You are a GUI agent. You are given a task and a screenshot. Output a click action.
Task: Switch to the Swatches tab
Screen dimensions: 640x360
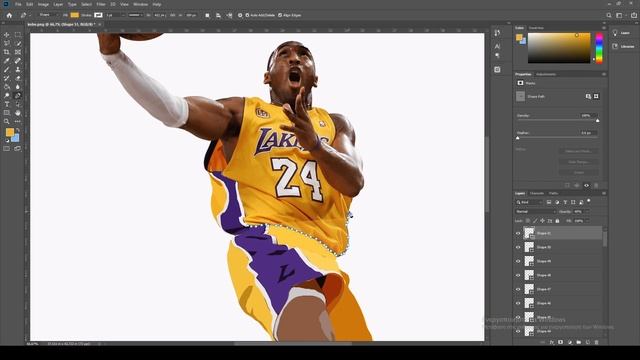click(536, 28)
